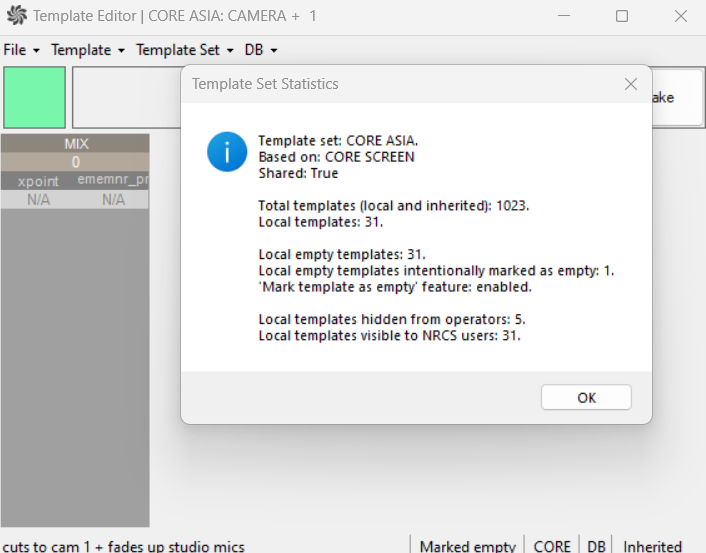
Task: Click the CORE status bar segment
Action: [x=552, y=546]
